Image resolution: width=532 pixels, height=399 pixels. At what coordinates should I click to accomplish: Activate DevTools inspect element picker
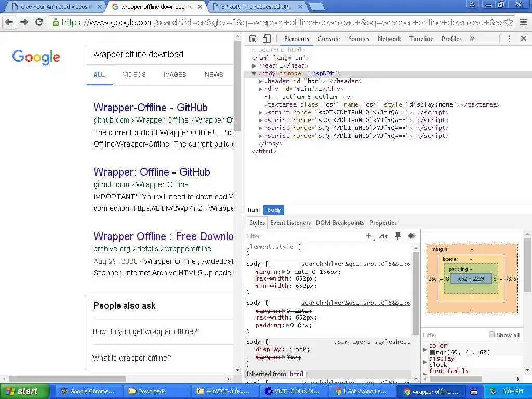[x=253, y=38]
